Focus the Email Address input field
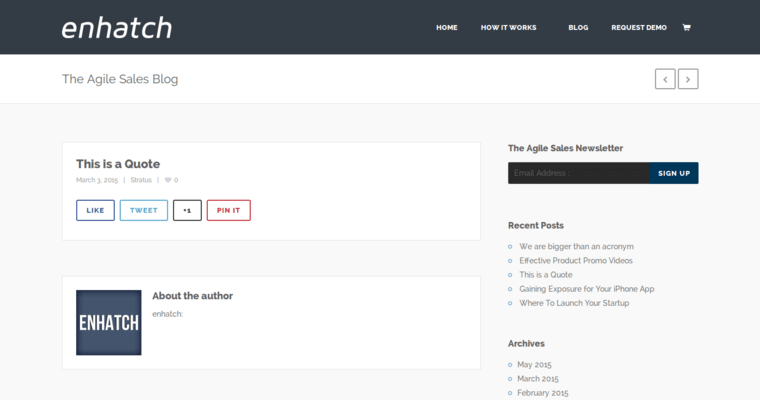 coord(578,173)
